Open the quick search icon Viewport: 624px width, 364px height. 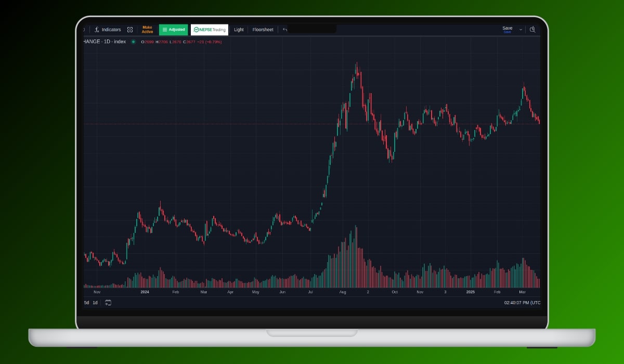coord(532,30)
